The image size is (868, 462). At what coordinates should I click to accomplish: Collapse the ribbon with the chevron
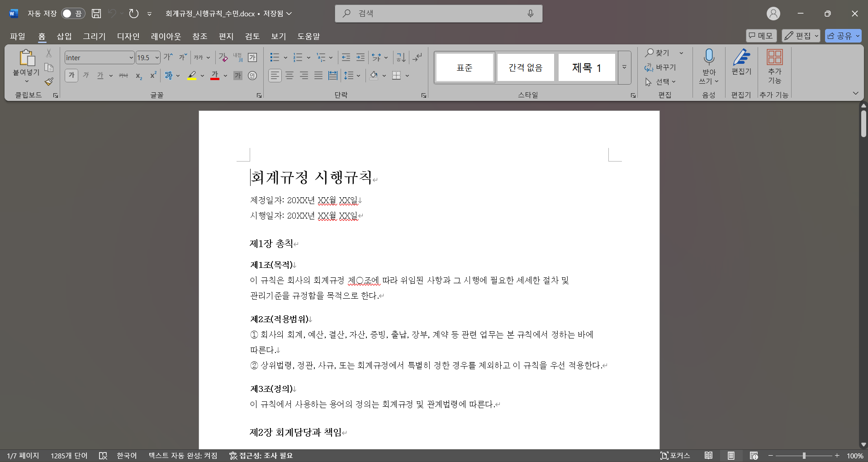point(855,93)
